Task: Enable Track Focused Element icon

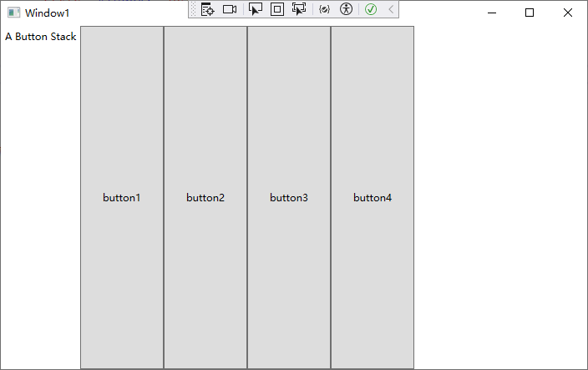Action: coord(299,9)
